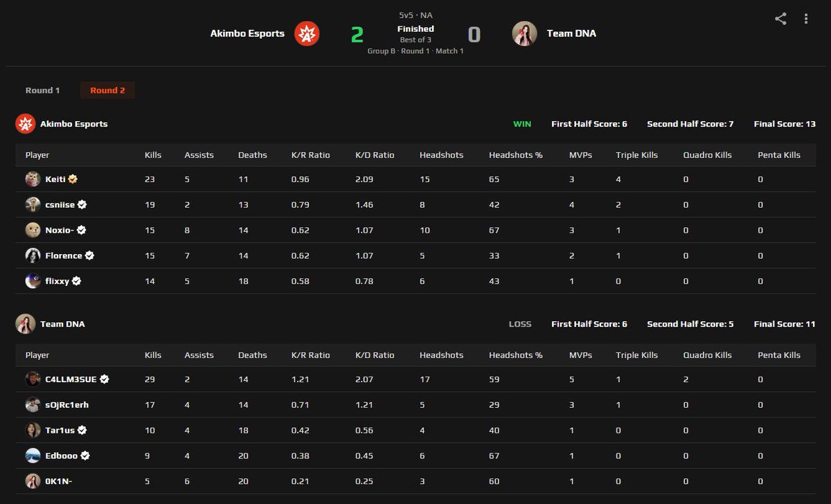831x504 pixels.
Task: Click 'Second Half Score: 7' text
Action: coord(690,124)
